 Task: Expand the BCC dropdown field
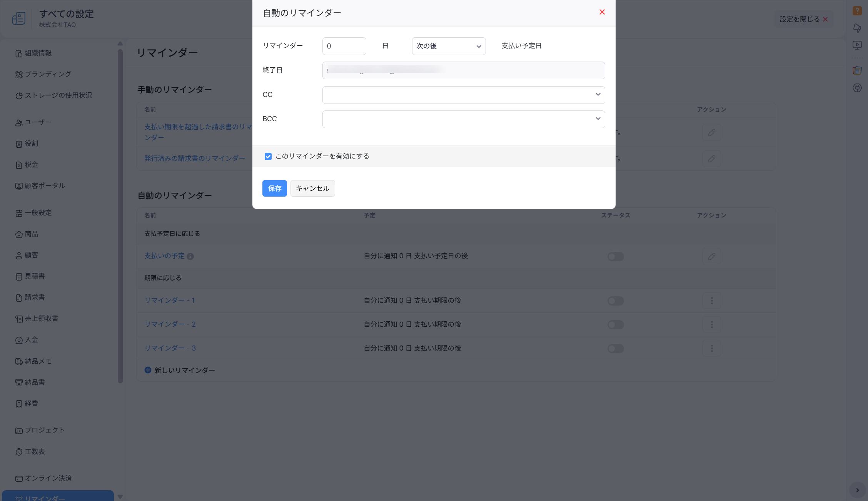(463, 119)
